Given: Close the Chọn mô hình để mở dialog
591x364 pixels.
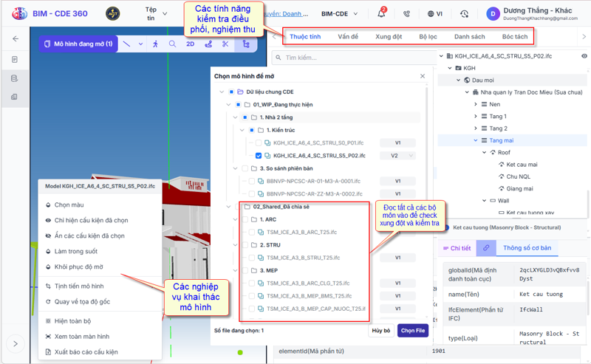Looking at the screenshot, I should click(x=423, y=76).
